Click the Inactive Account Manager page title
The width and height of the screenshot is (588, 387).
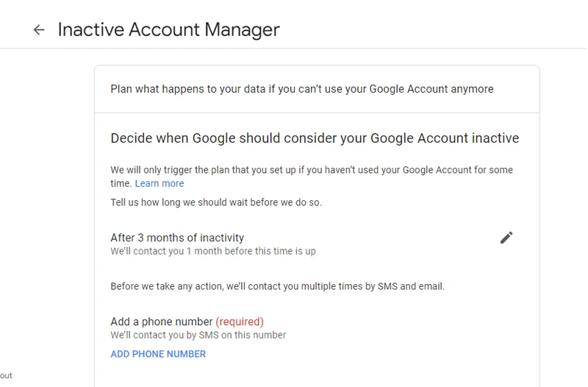(x=169, y=29)
